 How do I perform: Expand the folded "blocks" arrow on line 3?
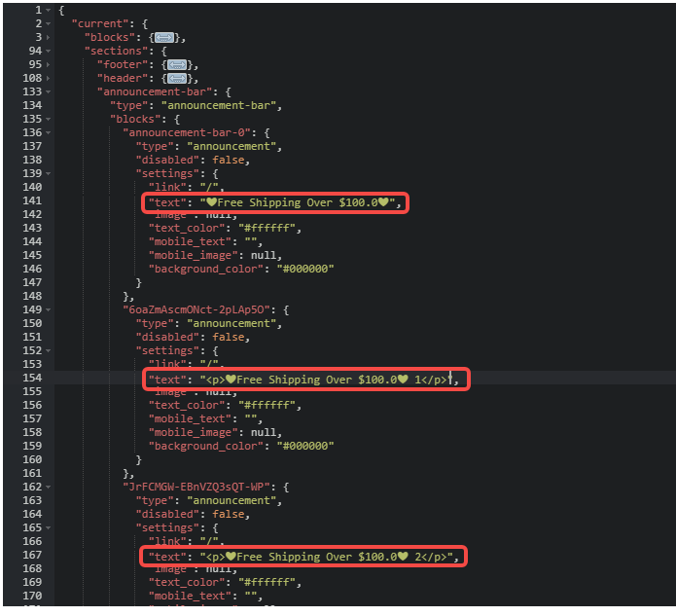pyautogui.click(x=48, y=38)
